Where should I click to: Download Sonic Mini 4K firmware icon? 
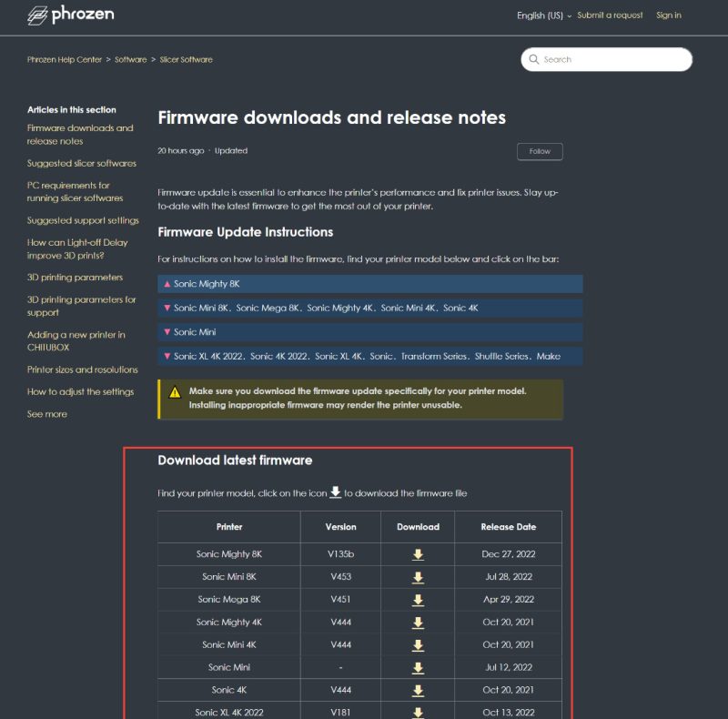tap(418, 644)
